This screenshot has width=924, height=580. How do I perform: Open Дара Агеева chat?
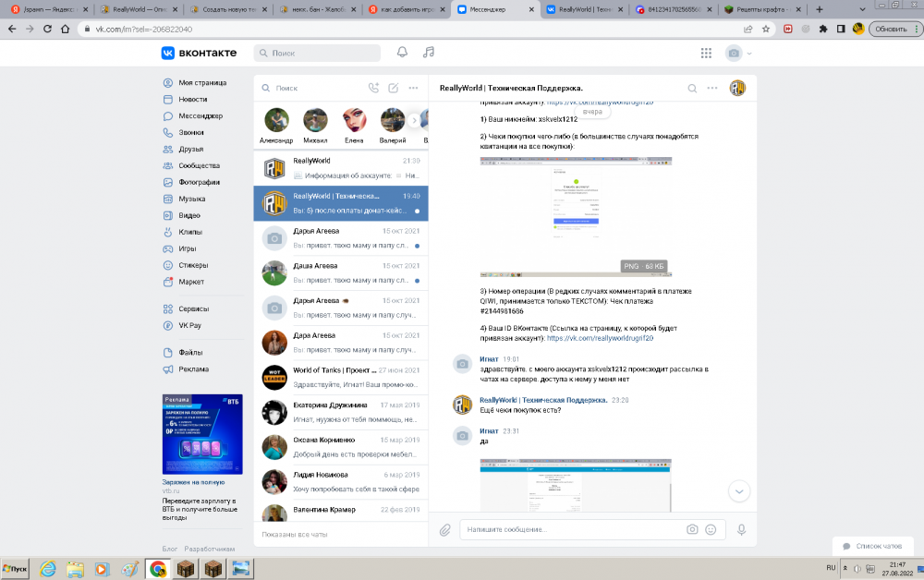pyautogui.click(x=341, y=343)
